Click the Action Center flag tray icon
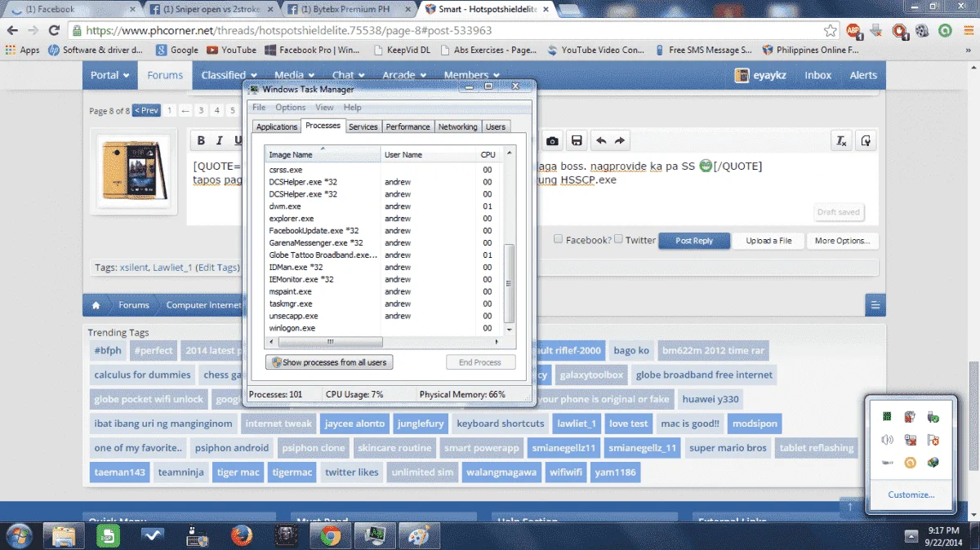The height and width of the screenshot is (550, 980). point(933,440)
